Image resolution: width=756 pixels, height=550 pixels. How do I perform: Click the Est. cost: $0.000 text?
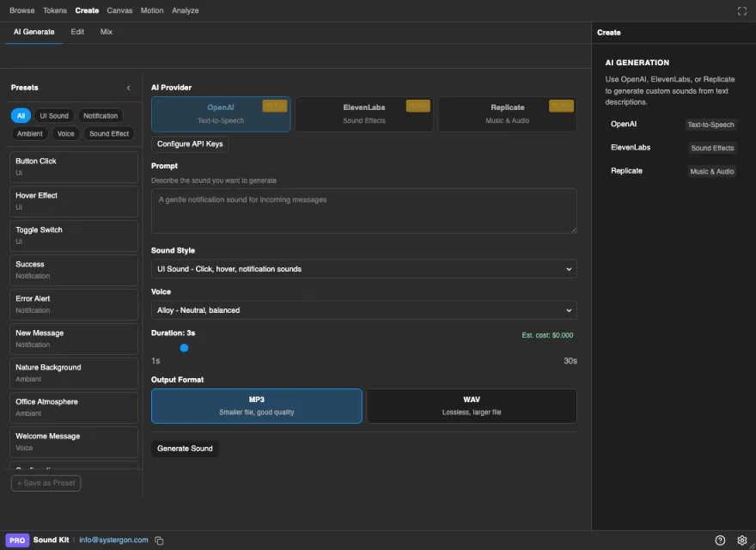click(547, 335)
